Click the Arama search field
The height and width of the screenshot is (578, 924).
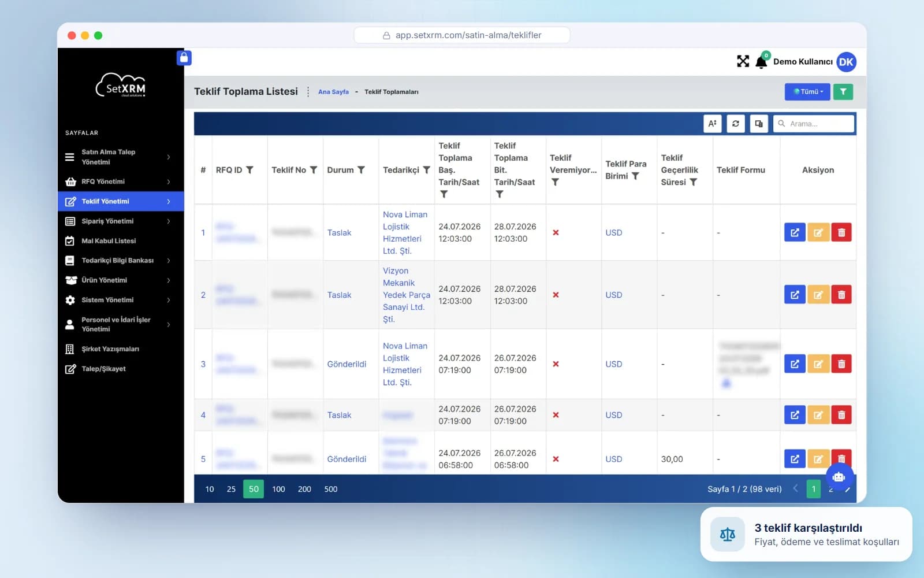(814, 124)
